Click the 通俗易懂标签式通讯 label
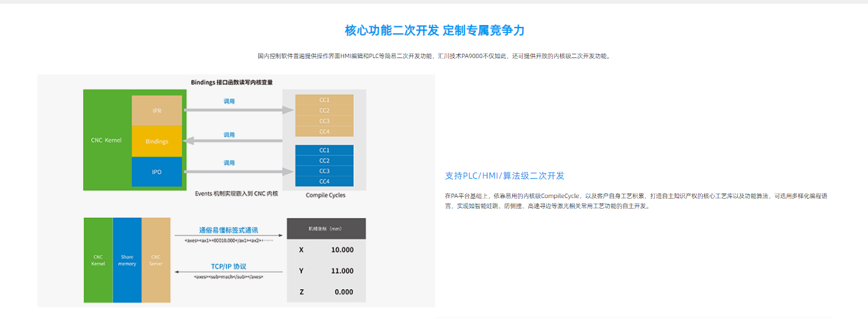This screenshot has width=868, height=318. pos(228,230)
